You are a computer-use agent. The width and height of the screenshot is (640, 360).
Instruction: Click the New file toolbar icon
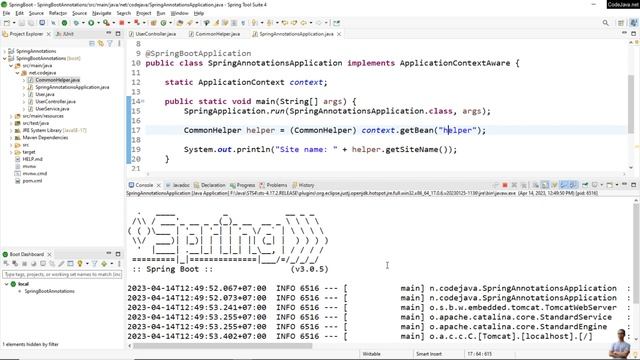click(x=7, y=23)
